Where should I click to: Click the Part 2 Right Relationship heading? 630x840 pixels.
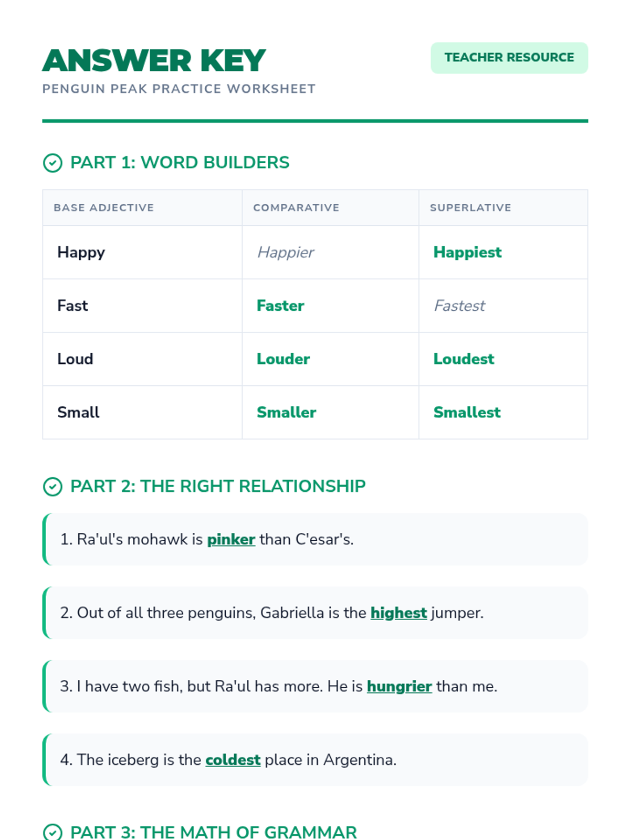[218, 486]
